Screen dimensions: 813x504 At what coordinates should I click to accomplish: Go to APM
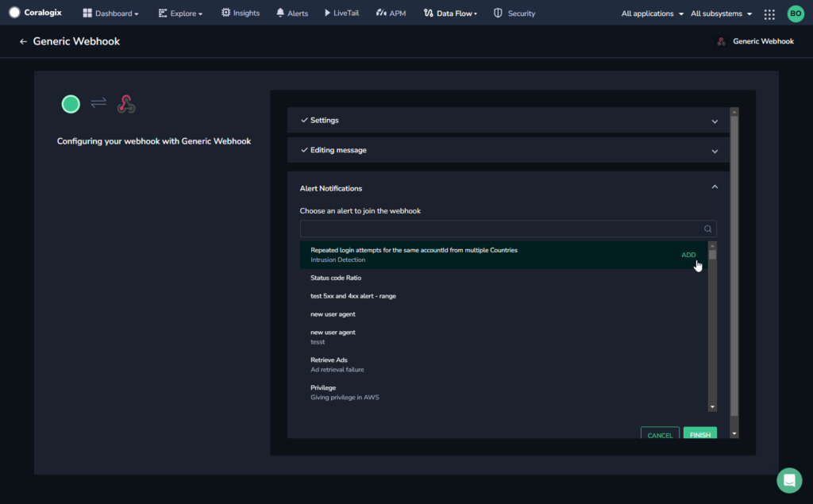pos(391,13)
